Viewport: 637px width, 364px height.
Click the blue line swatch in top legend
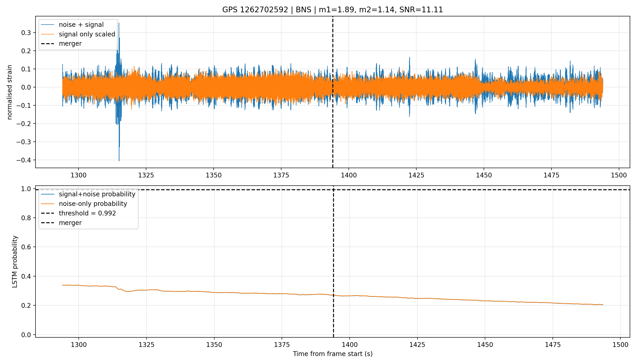[x=48, y=25]
